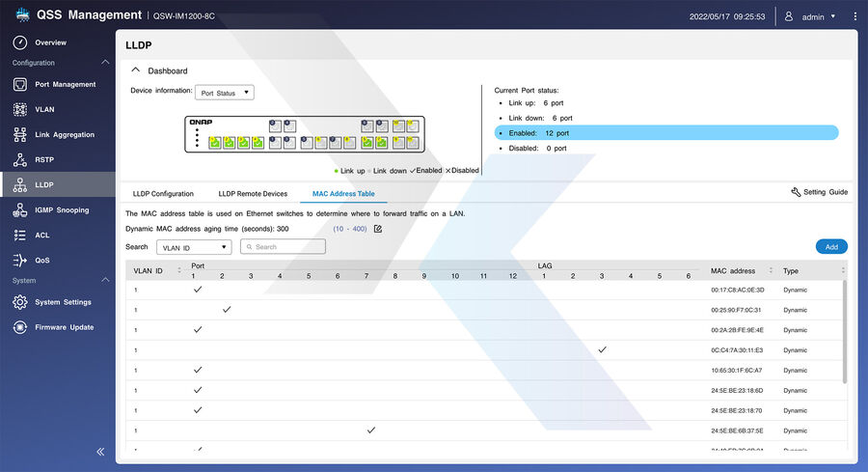This screenshot has height=472, width=868.
Task: Collapse the Dashboard section
Action: (x=136, y=70)
